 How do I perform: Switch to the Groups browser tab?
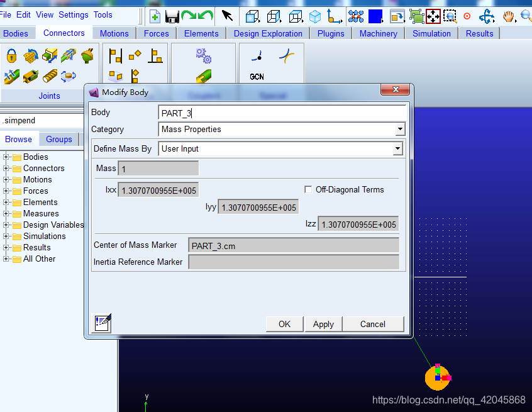click(58, 139)
